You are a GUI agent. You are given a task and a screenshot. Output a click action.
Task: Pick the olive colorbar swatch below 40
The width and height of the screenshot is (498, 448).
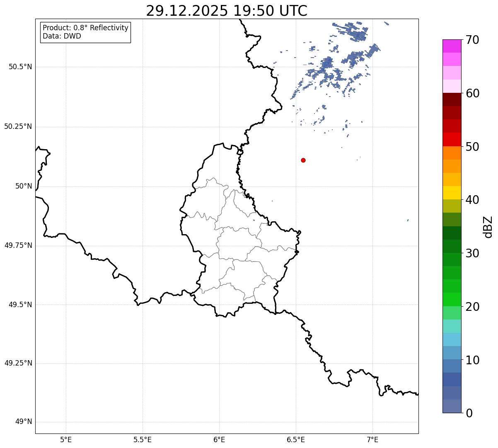(452, 206)
